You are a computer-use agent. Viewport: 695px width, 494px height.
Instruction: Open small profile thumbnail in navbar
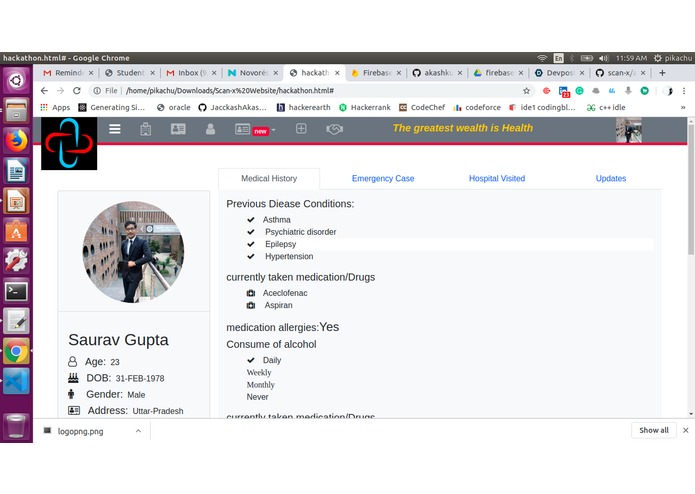[629, 130]
